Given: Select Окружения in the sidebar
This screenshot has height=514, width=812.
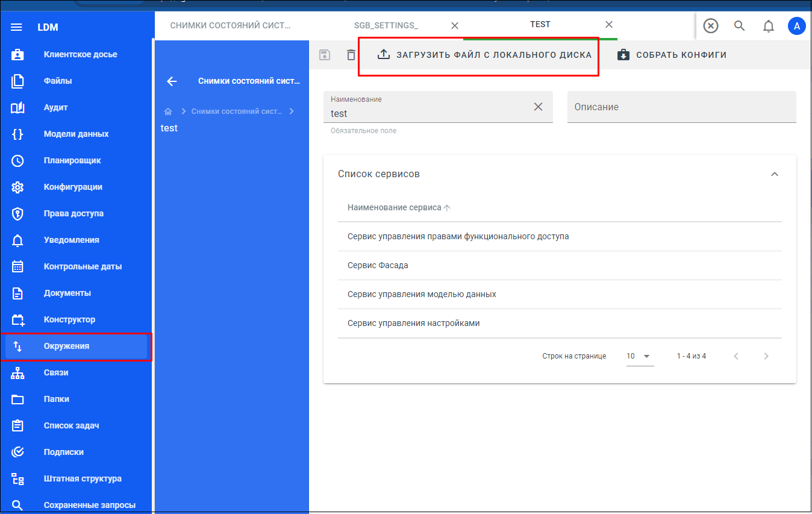Looking at the screenshot, I should [76, 346].
